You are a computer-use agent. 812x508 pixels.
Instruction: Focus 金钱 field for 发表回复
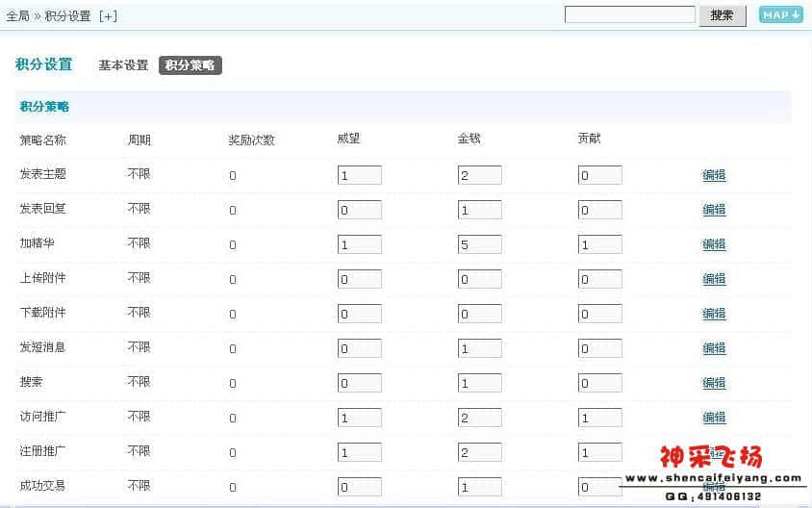click(479, 210)
